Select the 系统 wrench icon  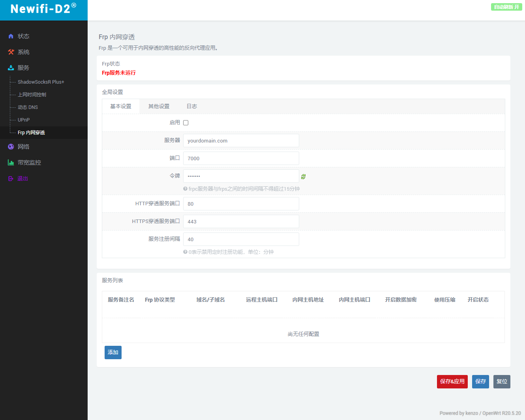pyautogui.click(x=10, y=52)
